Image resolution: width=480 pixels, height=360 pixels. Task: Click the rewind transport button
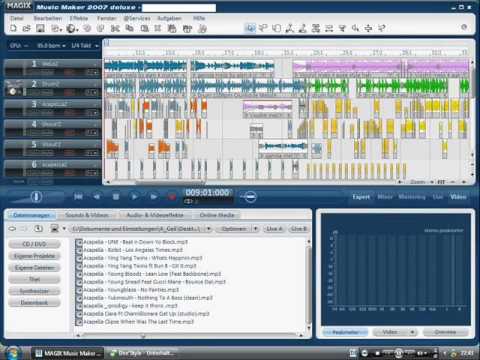[x=97, y=197]
